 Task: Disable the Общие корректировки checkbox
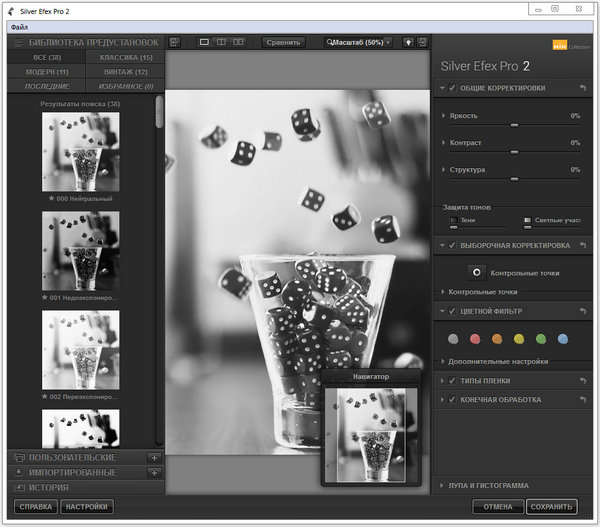point(453,88)
